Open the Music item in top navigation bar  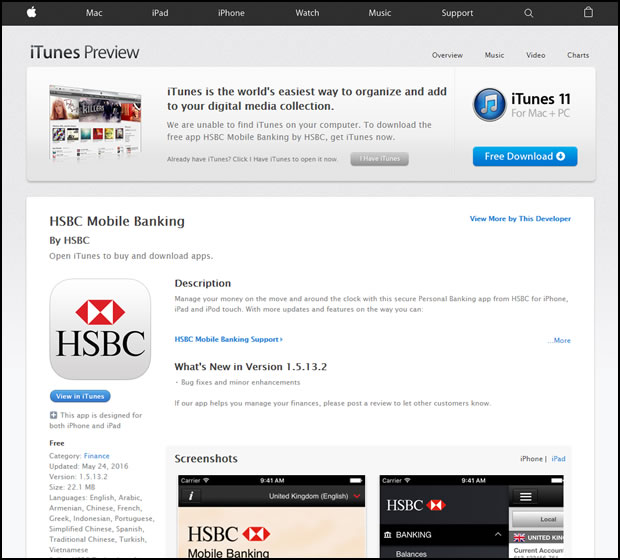(380, 13)
